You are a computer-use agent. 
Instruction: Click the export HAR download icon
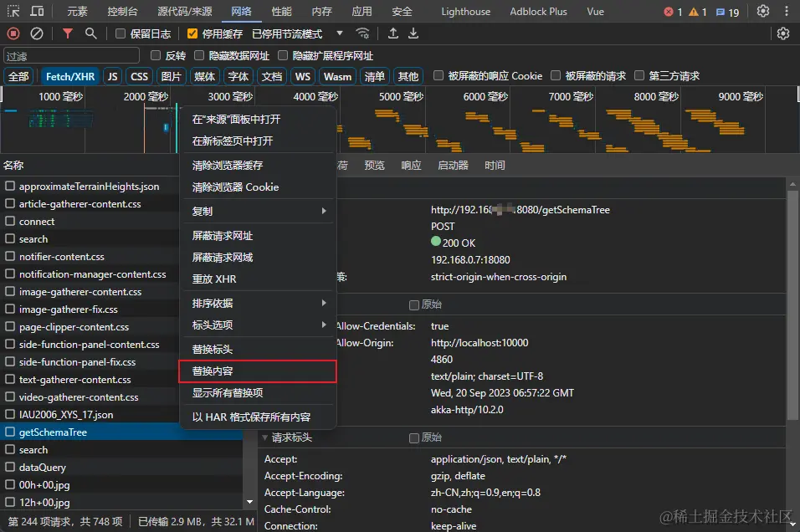coord(413,33)
